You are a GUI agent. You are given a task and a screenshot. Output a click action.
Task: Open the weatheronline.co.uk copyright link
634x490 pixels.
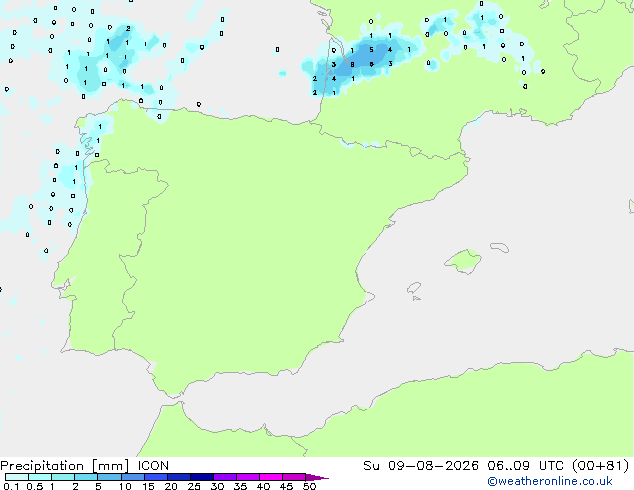pos(549,481)
